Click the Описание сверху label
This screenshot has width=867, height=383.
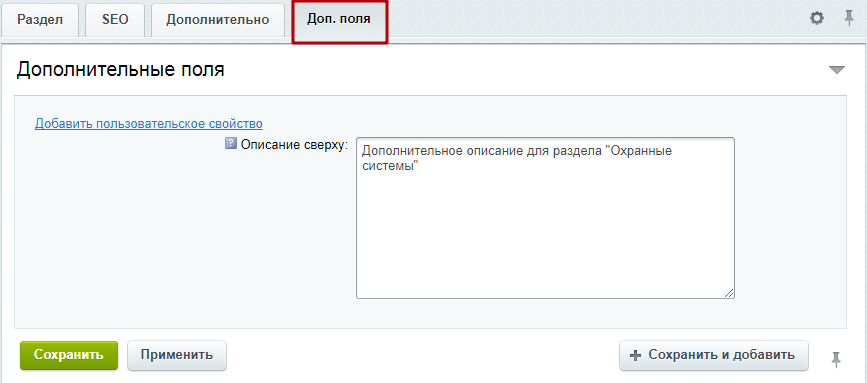(x=295, y=145)
